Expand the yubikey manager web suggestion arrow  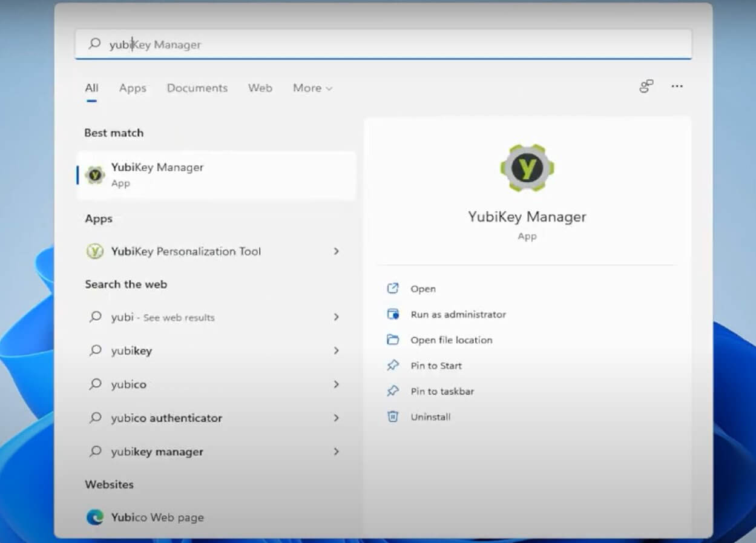(x=337, y=452)
